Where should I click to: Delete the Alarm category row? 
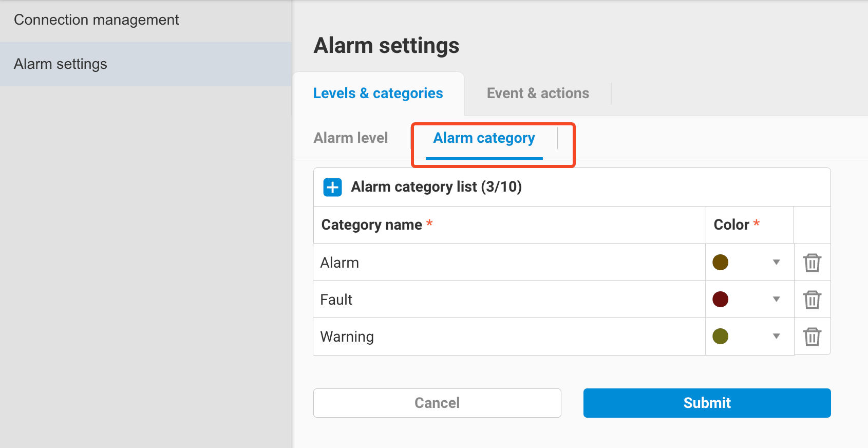[x=812, y=262]
